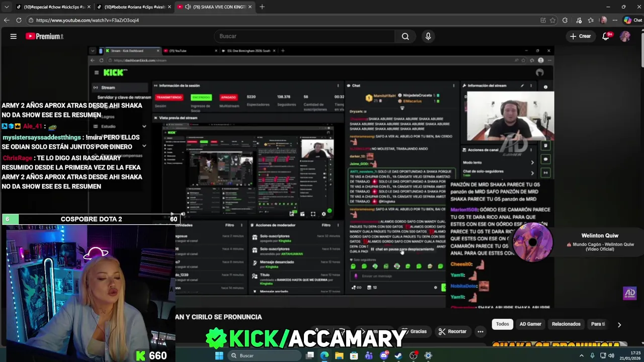This screenshot has height=362, width=644.
Task: Click the Crear button
Action: (580, 36)
